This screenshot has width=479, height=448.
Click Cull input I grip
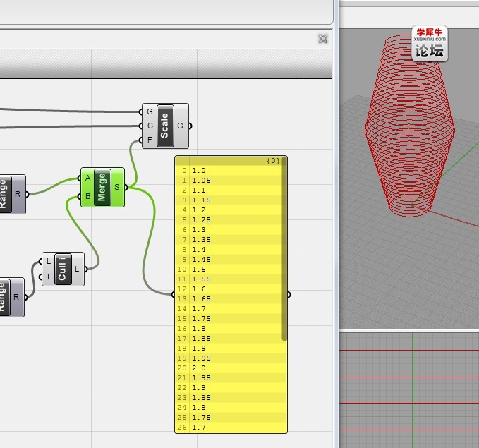(x=41, y=277)
